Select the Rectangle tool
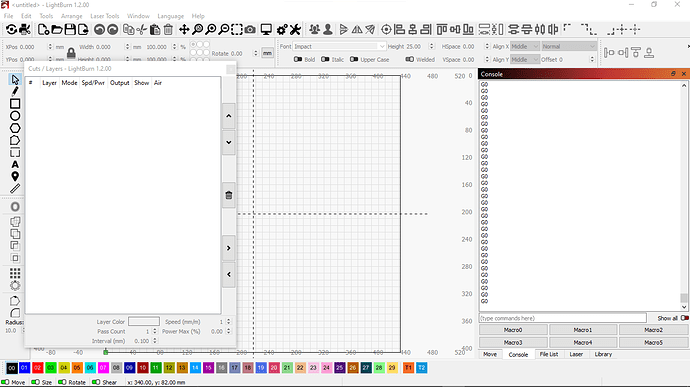Viewport: 690px width, 387px height. click(x=15, y=104)
